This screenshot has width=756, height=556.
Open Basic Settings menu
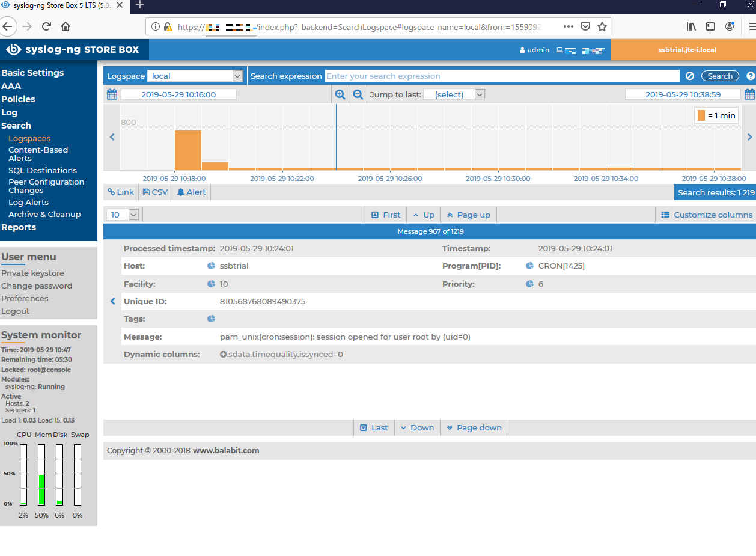click(32, 73)
